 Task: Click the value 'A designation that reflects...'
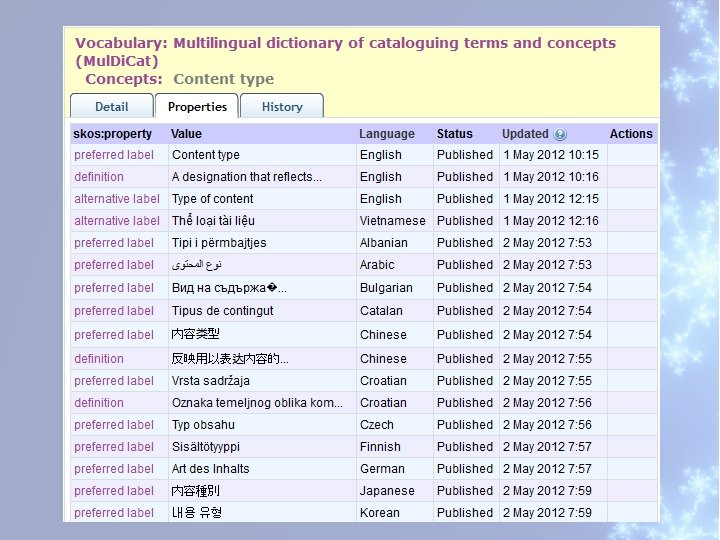click(247, 177)
